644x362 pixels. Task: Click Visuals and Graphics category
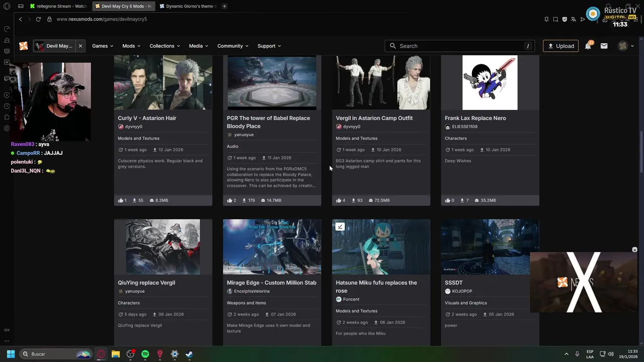coord(466,303)
